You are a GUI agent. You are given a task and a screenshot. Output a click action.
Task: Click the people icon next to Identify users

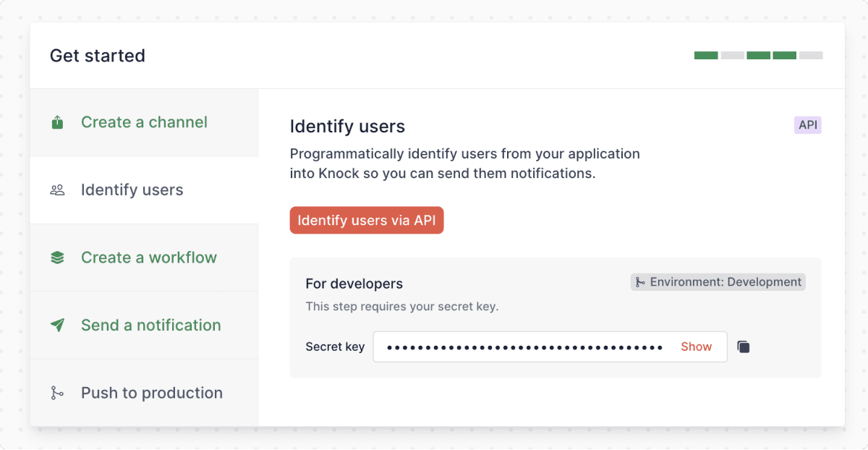pos(57,190)
